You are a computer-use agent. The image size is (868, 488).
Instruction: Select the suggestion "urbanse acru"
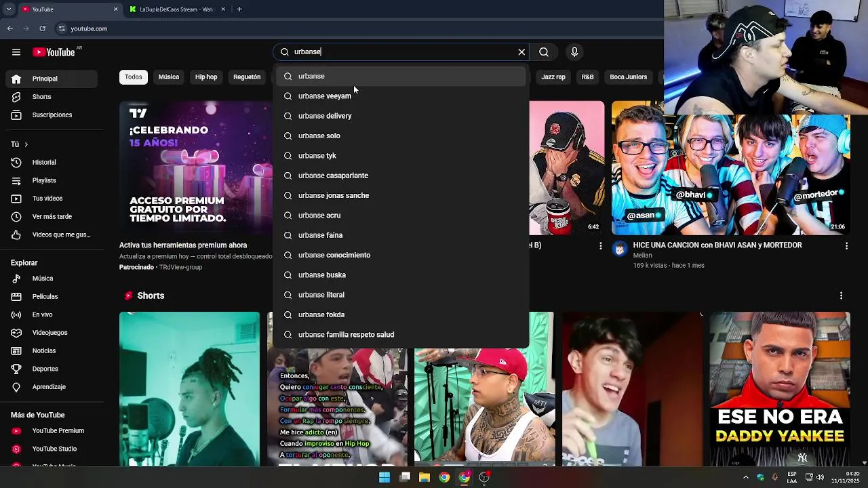click(x=401, y=216)
